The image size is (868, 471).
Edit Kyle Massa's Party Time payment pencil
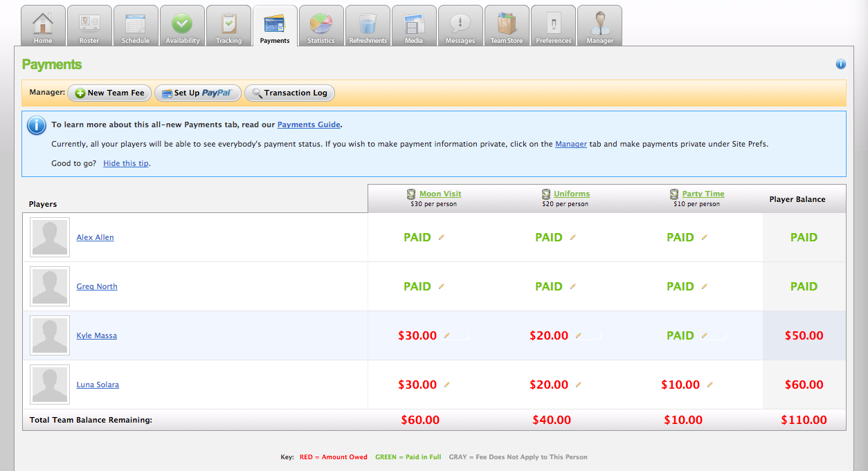(705, 335)
